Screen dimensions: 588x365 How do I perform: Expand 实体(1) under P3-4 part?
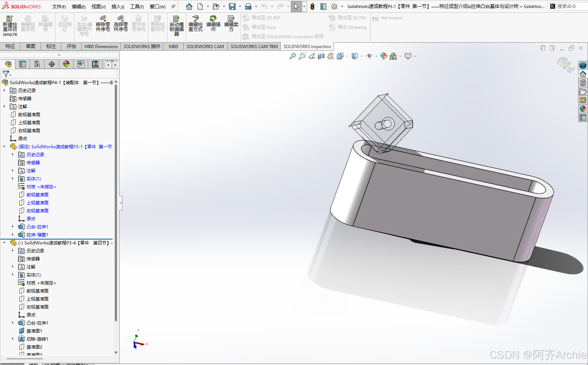point(13,275)
